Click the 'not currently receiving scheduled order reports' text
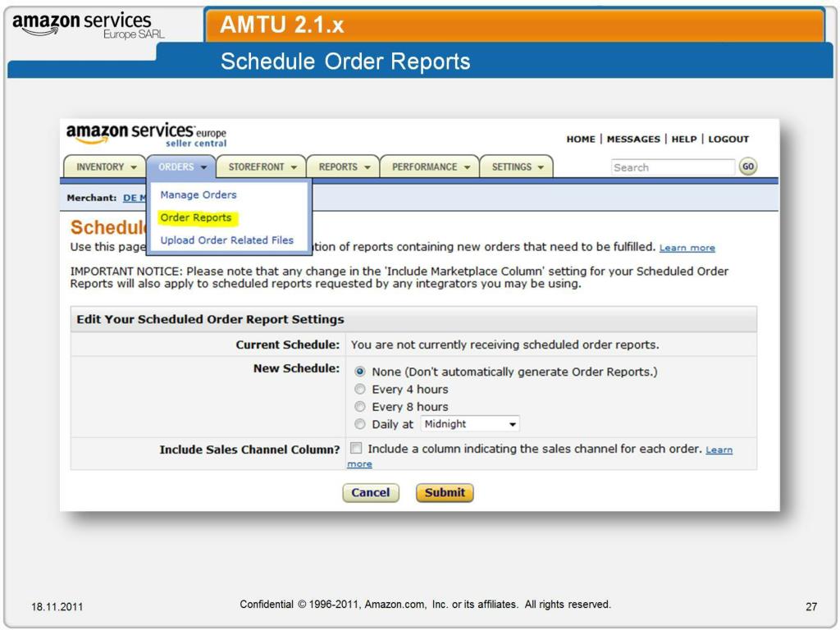Screen dimensions: 840x630 coord(504,345)
